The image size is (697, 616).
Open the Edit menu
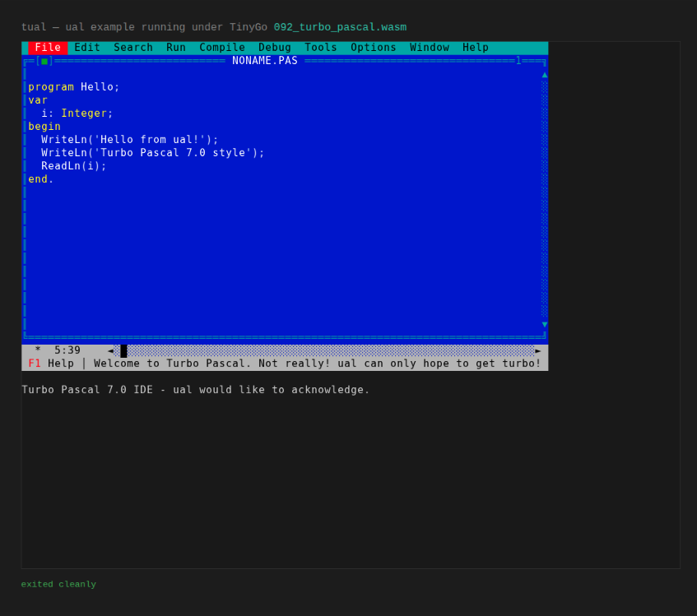click(87, 48)
